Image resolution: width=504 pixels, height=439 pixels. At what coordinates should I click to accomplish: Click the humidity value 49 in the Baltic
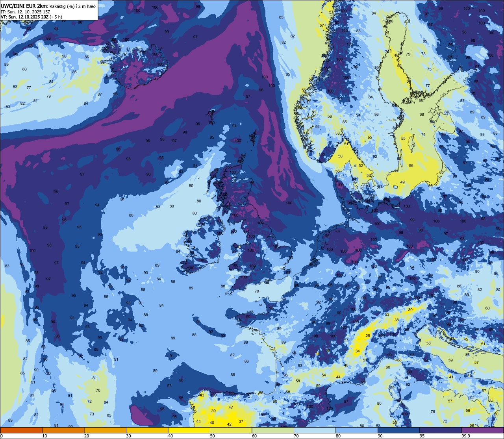402,182
